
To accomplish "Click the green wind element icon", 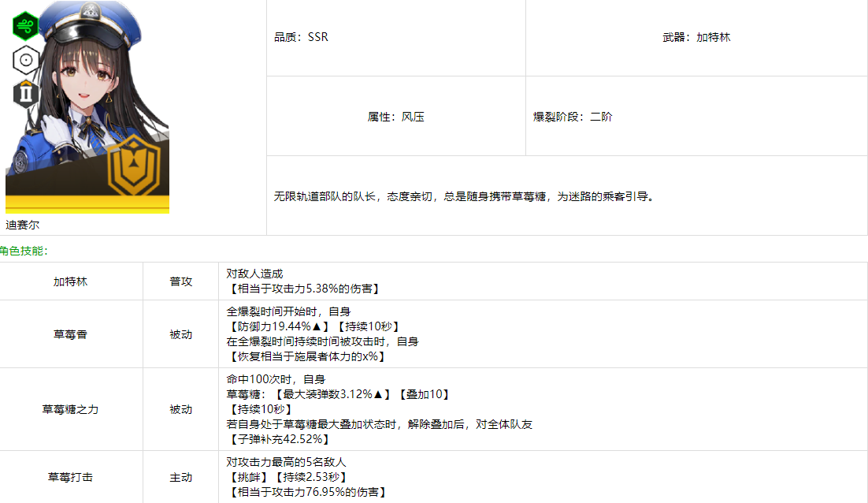I will pyautogui.click(x=25, y=26).
